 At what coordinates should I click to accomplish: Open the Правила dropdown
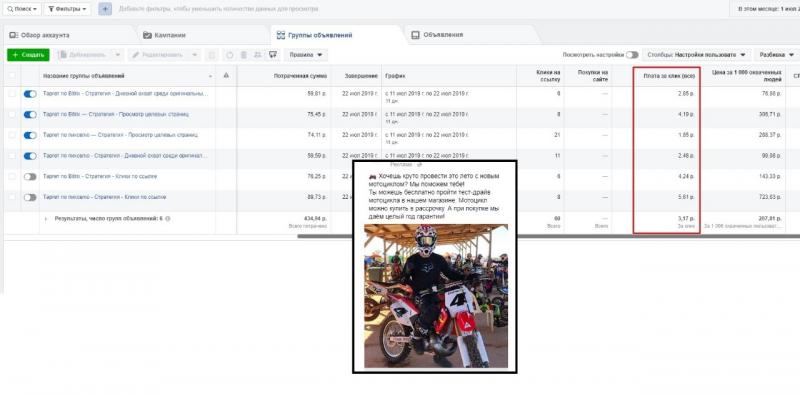(x=306, y=55)
